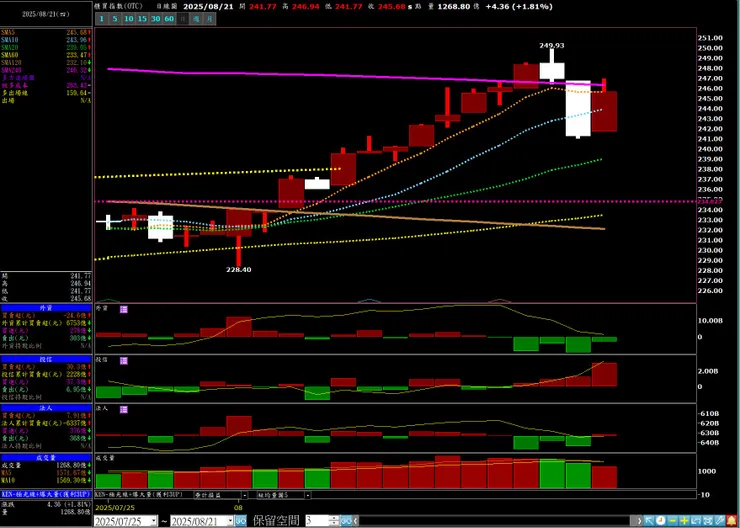Open the end date 2025/08/21 dropdown
Image resolution: width=740 pixels, height=528 pixels.
[230, 521]
